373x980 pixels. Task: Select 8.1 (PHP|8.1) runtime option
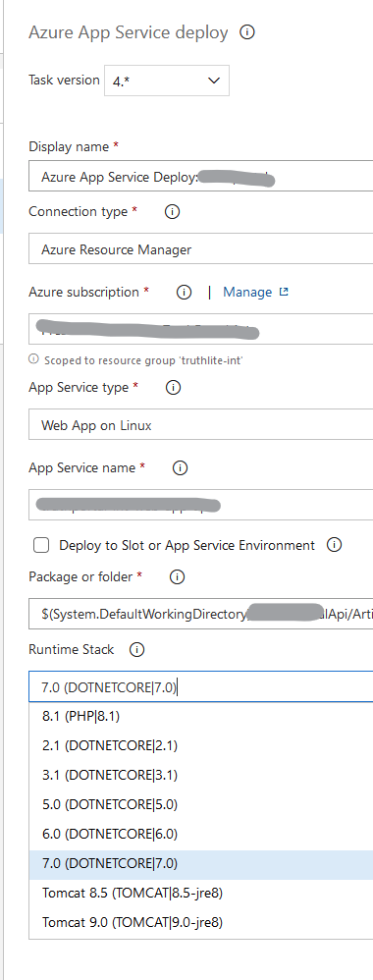(200, 716)
